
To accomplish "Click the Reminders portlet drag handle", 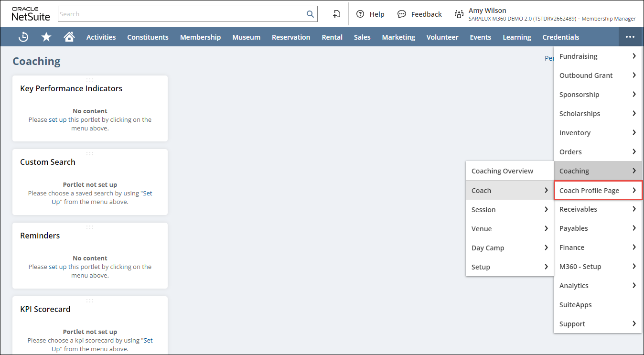I will point(90,227).
